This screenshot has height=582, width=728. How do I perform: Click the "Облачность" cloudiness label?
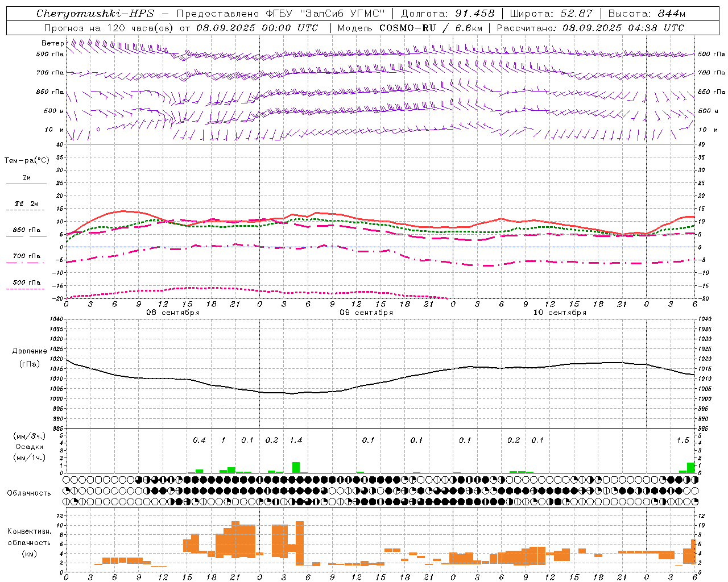[x=29, y=493]
